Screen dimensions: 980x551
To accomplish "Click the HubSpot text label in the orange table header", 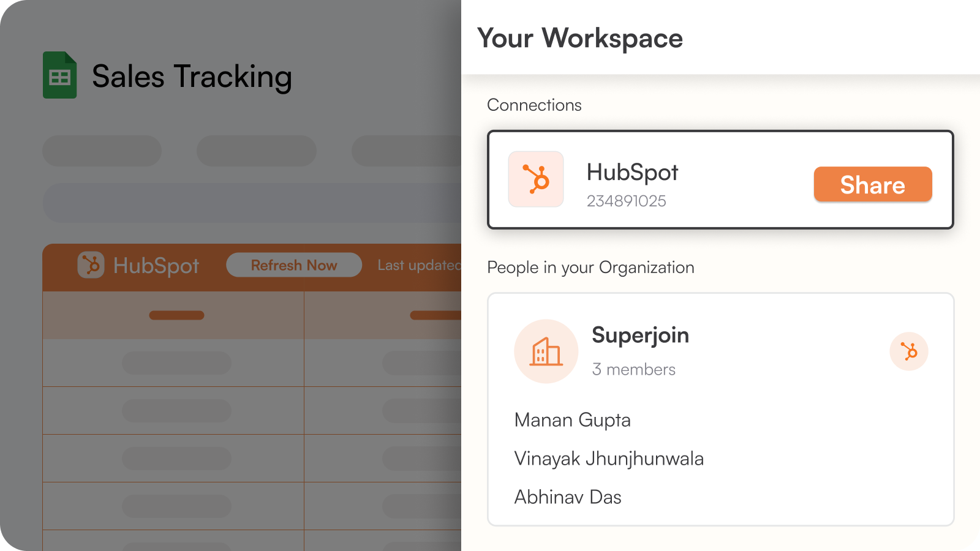I will pyautogui.click(x=156, y=266).
